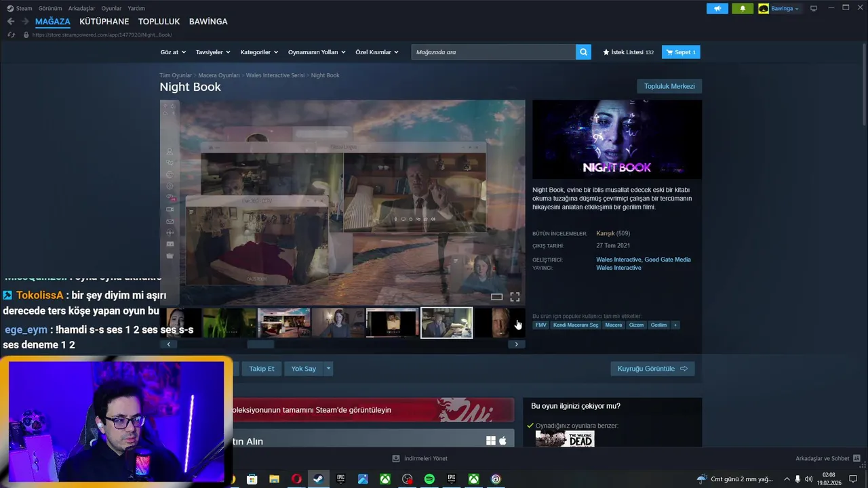
Task: Click İndirmeleri Yönet downloads bar
Action: [420, 459]
